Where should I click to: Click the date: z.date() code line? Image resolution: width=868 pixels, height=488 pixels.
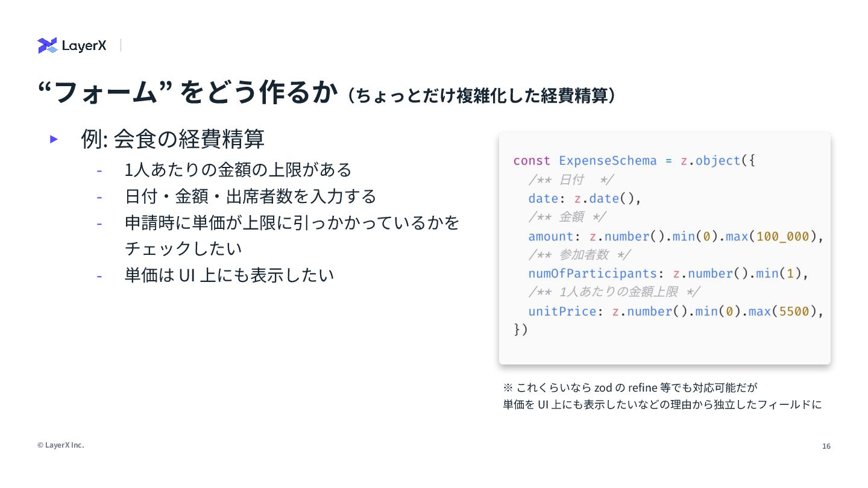(585, 199)
